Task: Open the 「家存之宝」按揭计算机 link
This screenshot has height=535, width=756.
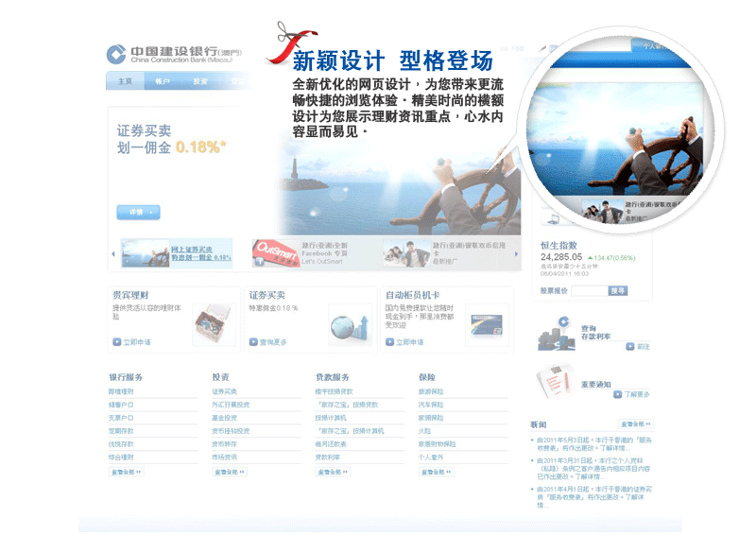Action: [350, 431]
